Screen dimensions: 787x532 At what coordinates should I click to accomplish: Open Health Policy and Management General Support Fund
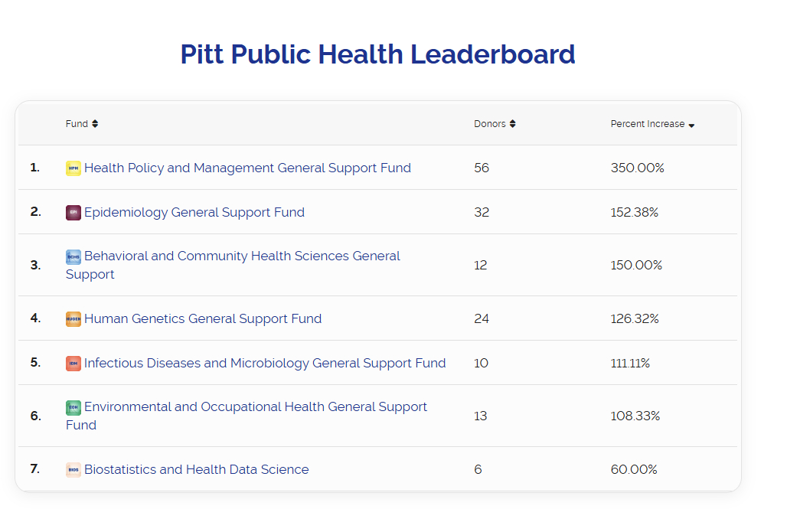(x=247, y=168)
